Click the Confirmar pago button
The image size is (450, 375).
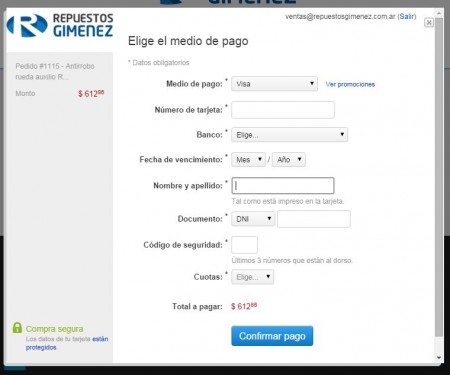[x=272, y=336]
